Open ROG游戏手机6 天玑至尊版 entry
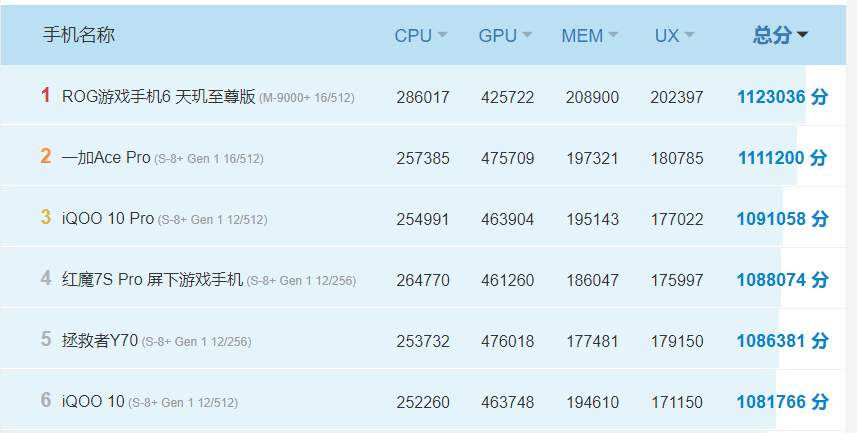857x433 pixels. coord(159,97)
